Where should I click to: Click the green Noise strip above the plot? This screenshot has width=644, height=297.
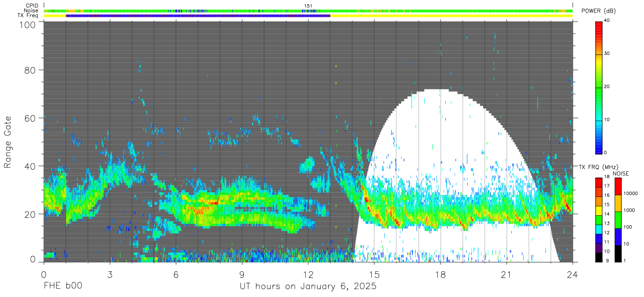pos(308,10)
